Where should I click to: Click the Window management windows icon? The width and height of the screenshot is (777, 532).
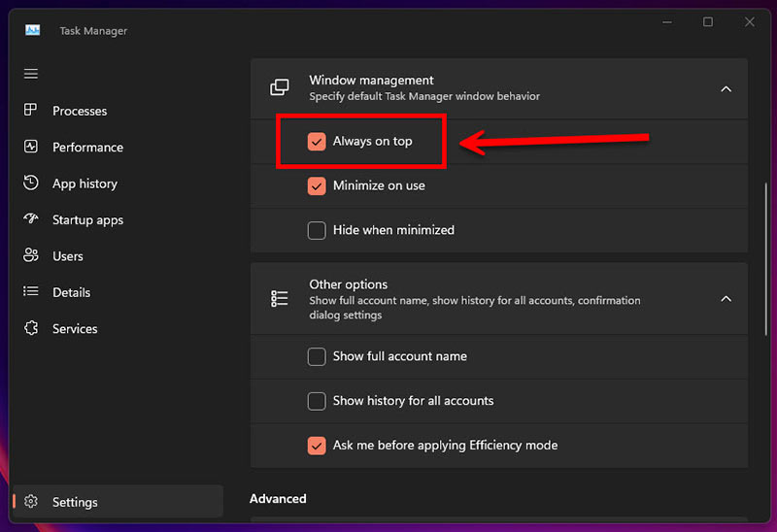(280, 87)
